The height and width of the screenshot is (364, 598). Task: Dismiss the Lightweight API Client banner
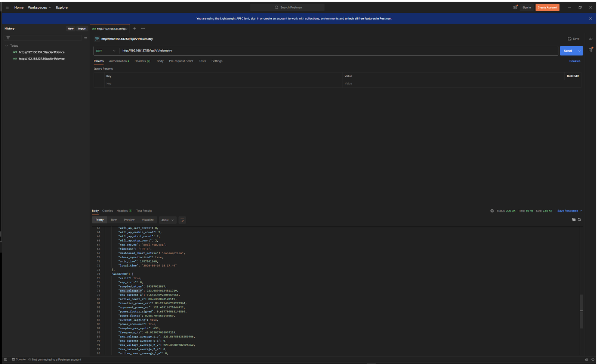tap(591, 18)
